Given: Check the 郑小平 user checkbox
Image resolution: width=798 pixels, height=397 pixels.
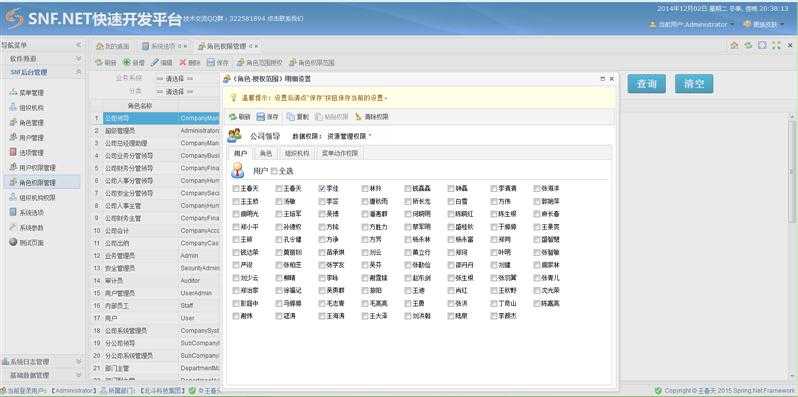Looking at the screenshot, I should pyautogui.click(x=236, y=226).
